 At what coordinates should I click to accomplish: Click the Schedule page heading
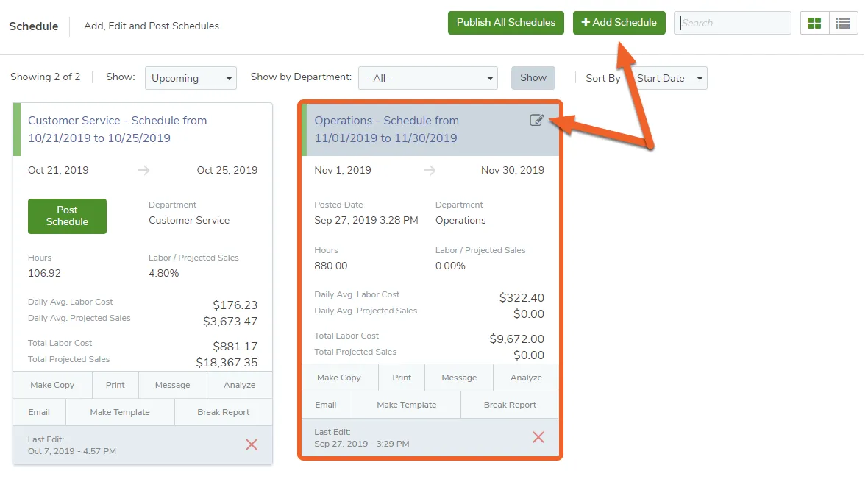(x=34, y=26)
